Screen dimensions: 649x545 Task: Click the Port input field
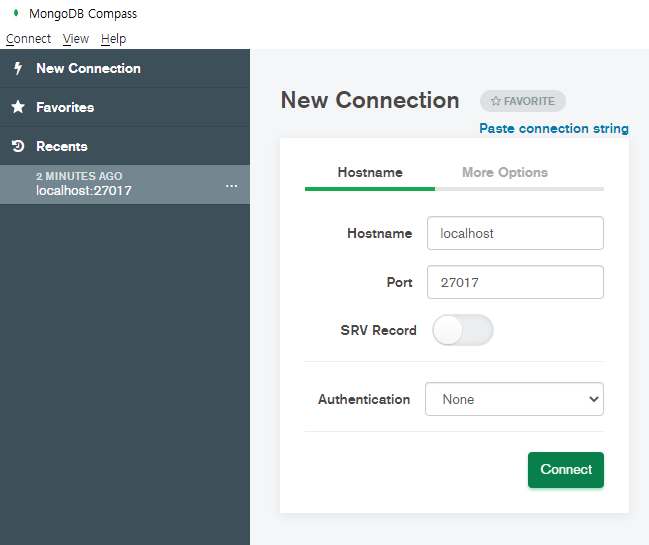(x=515, y=282)
